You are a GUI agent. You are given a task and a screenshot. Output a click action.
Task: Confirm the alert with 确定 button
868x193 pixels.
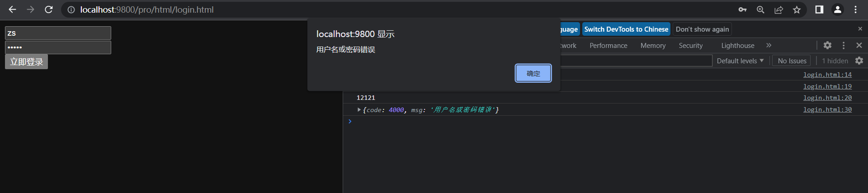click(x=533, y=73)
